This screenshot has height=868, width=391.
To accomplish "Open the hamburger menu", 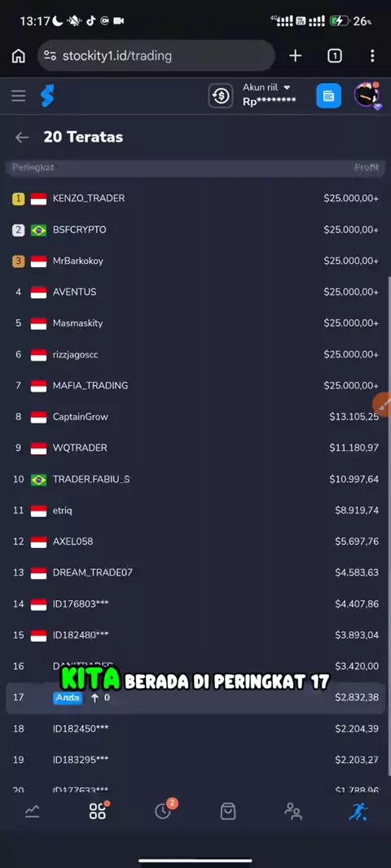I will click(18, 96).
